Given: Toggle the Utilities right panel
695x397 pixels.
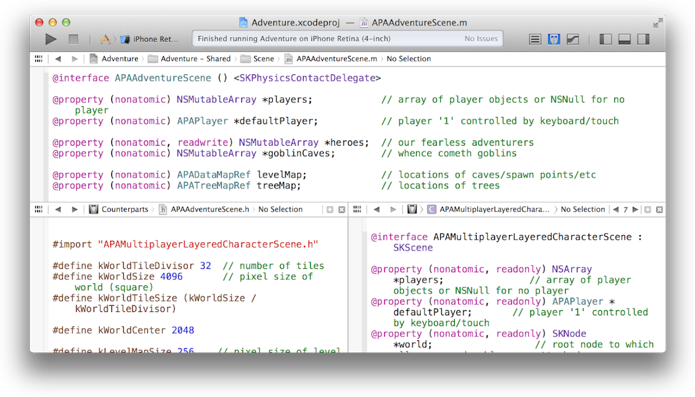Looking at the screenshot, I should (x=643, y=39).
